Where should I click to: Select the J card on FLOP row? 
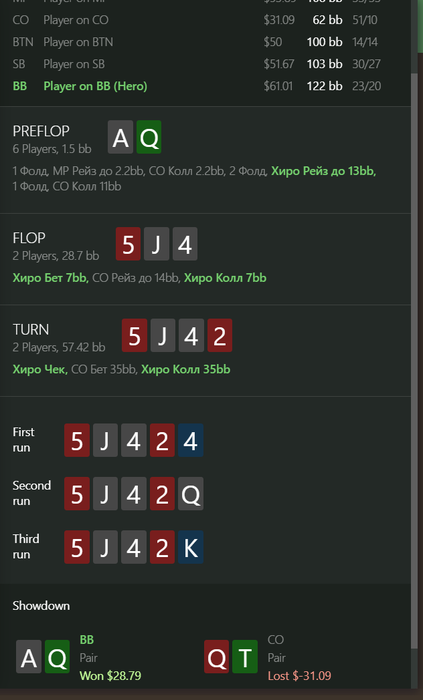point(157,244)
